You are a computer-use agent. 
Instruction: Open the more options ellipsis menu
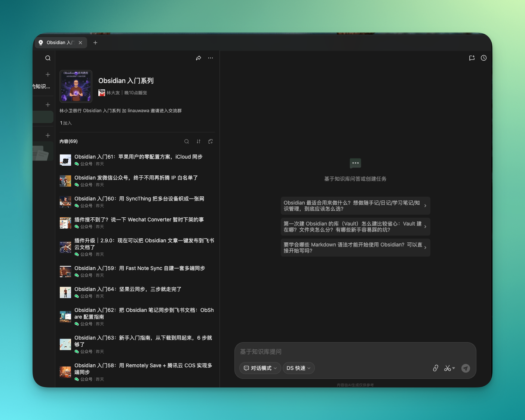coord(211,58)
